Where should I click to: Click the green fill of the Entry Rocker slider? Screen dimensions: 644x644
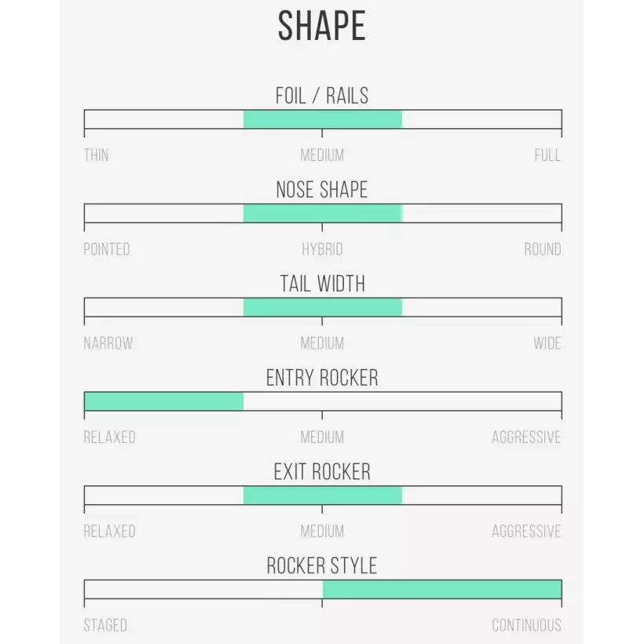tap(163, 401)
